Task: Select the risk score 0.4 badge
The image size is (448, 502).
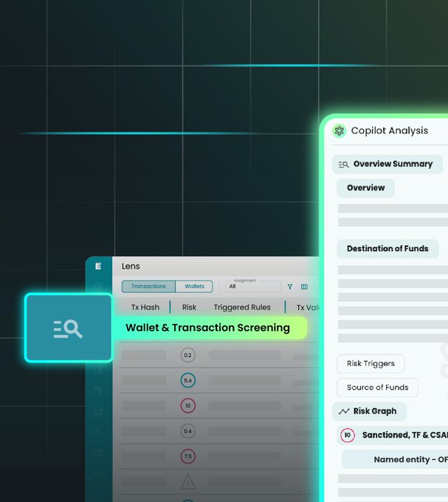Action: [188, 431]
